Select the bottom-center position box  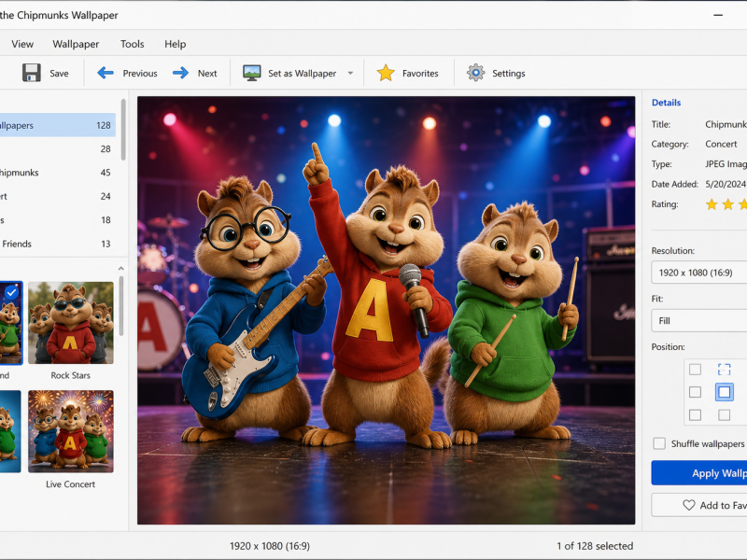725,414
